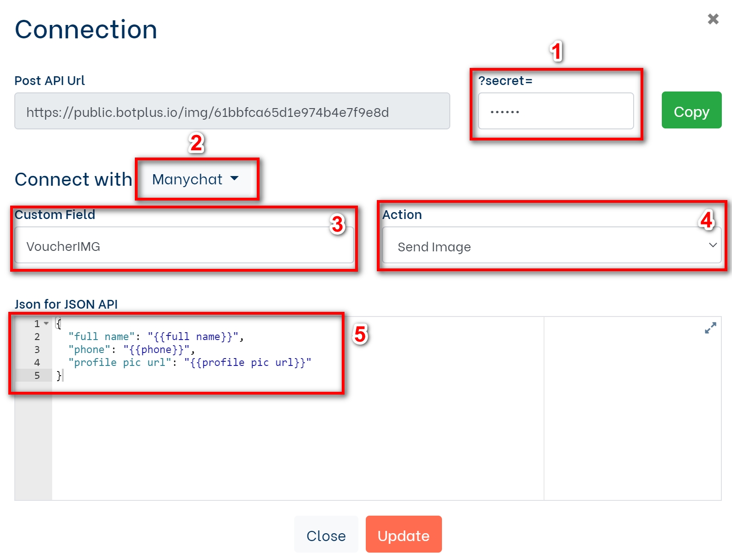The height and width of the screenshot is (560, 732).
Task: Select line number 2 in the editor gutter
Action: [x=37, y=337]
